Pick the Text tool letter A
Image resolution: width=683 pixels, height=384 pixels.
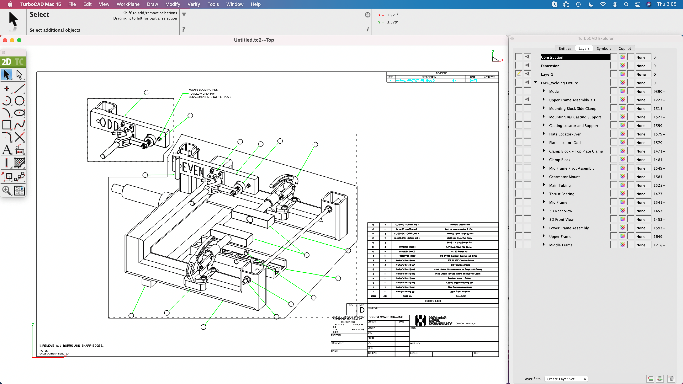coord(7,150)
